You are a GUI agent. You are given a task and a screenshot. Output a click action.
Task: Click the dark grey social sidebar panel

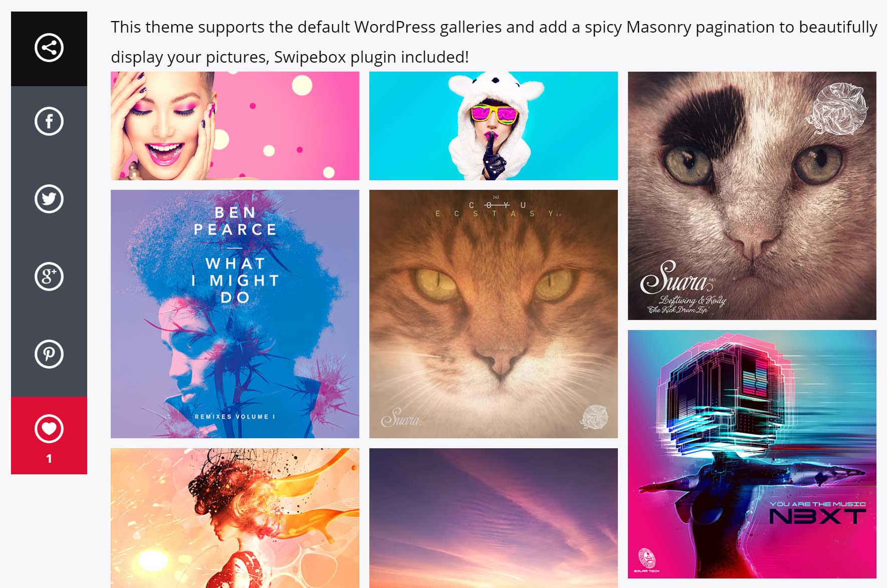49,241
